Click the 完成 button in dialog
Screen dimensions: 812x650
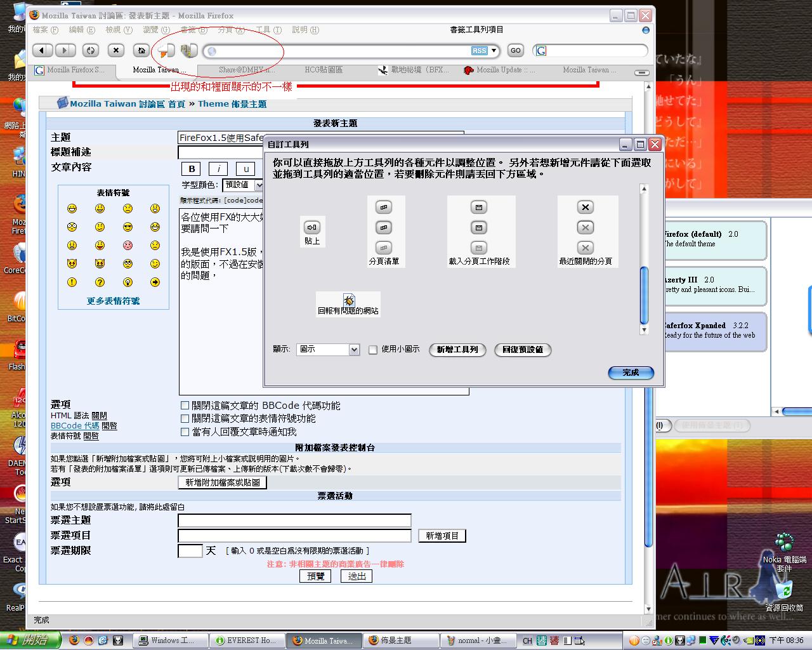[x=631, y=373]
